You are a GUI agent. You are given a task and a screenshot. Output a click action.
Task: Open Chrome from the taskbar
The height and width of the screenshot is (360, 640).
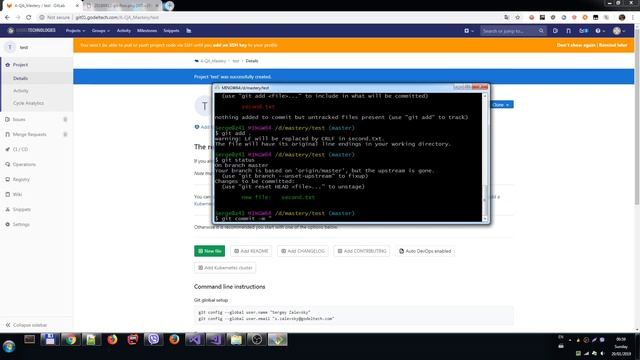click(71, 340)
